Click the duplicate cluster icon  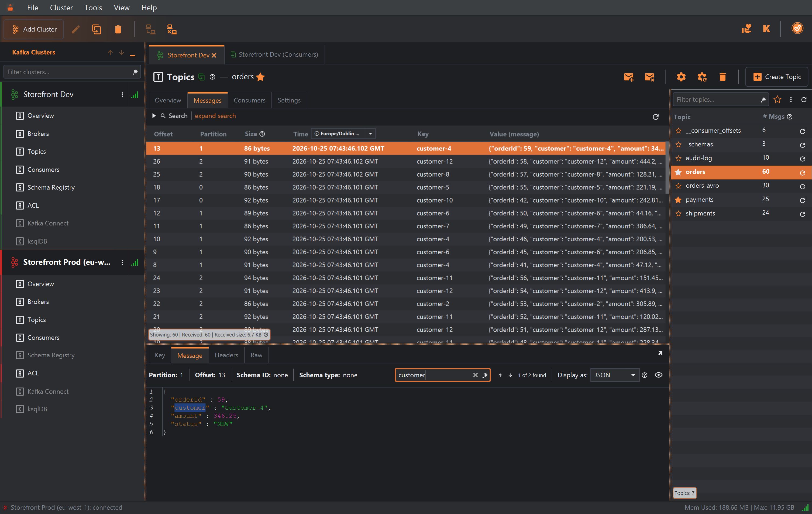click(x=97, y=29)
